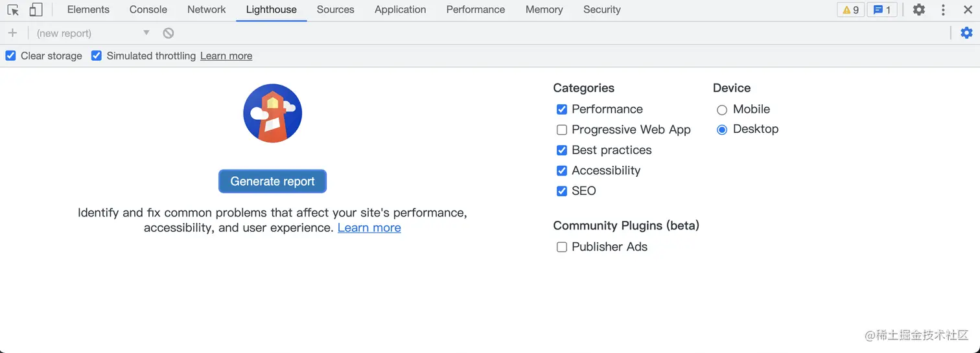The image size is (980, 353).
Task: Select the Mobile device option
Action: click(x=722, y=109)
